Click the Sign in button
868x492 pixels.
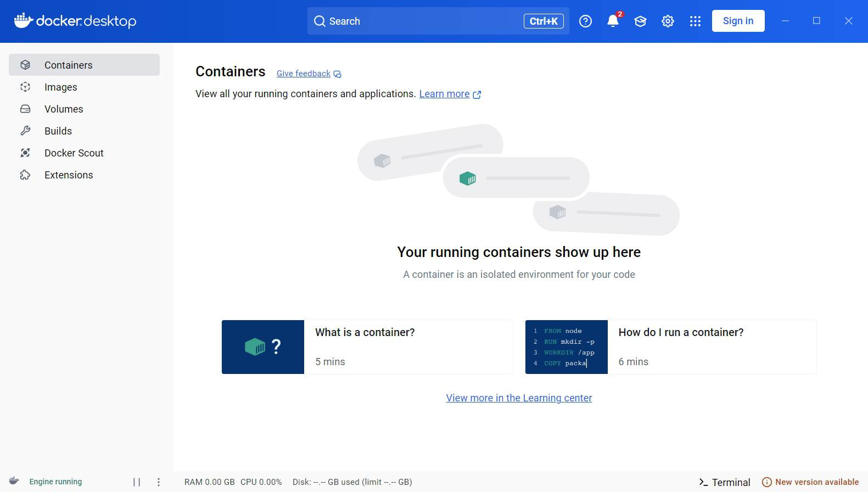pyautogui.click(x=738, y=21)
